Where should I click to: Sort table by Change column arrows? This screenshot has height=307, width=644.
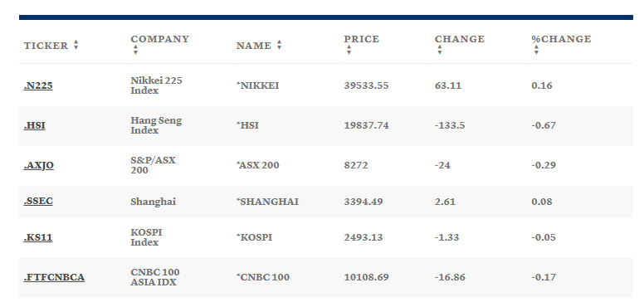pyautogui.click(x=440, y=50)
